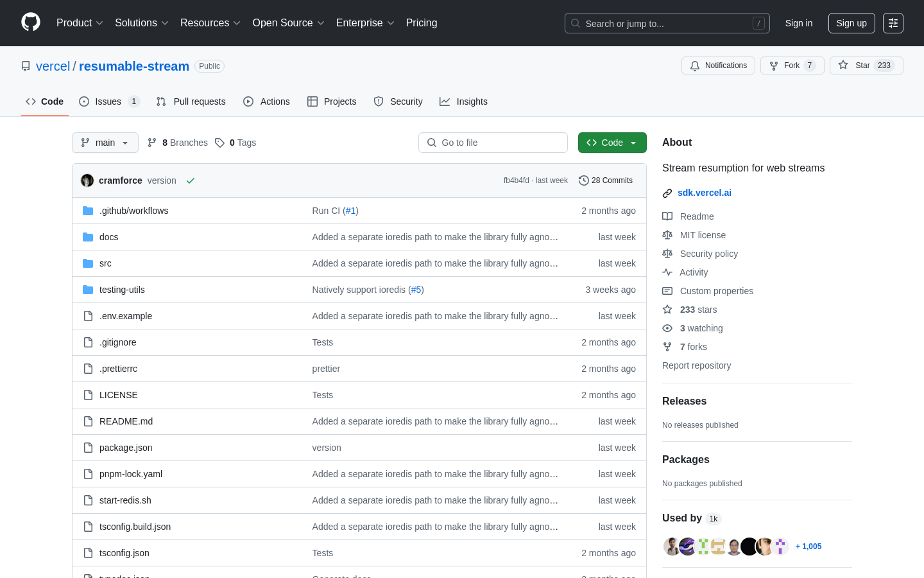Open the .github/workflows folder

pyautogui.click(x=133, y=211)
